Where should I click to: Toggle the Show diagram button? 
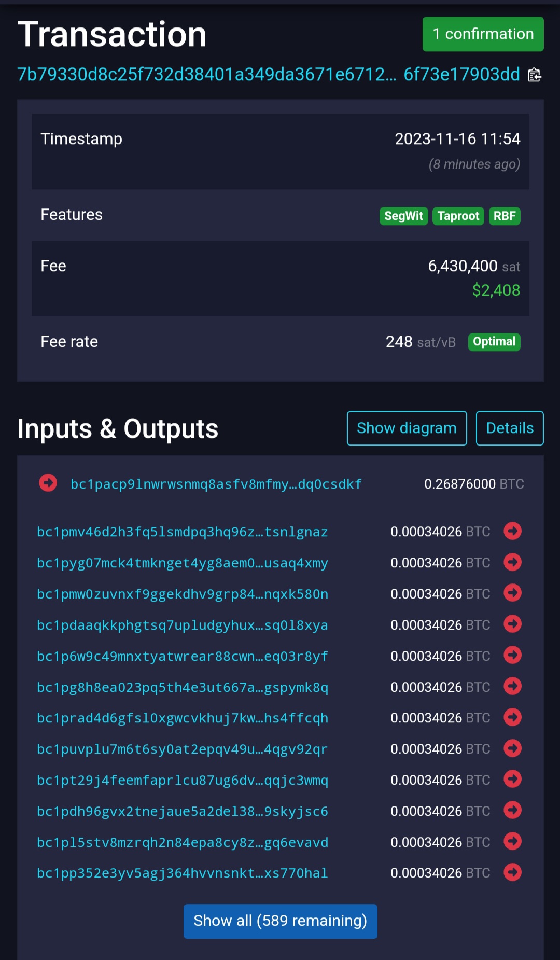[407, 428]
